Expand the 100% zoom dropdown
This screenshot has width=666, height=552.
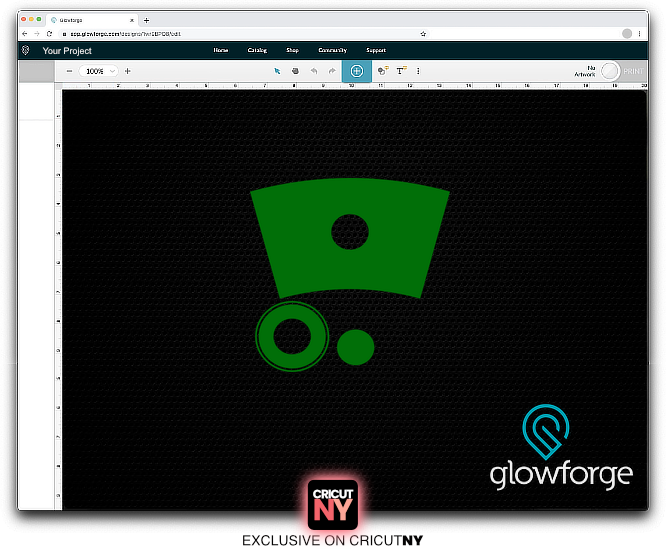point(99,71)
